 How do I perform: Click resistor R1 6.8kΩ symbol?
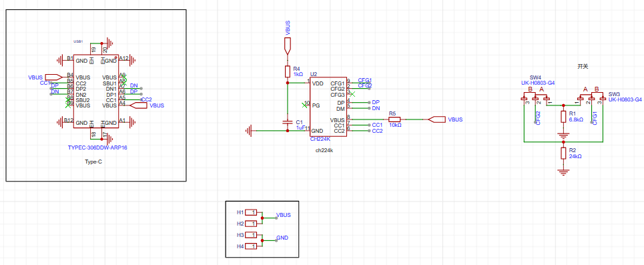pyautogui.click(x=563, y=117)
